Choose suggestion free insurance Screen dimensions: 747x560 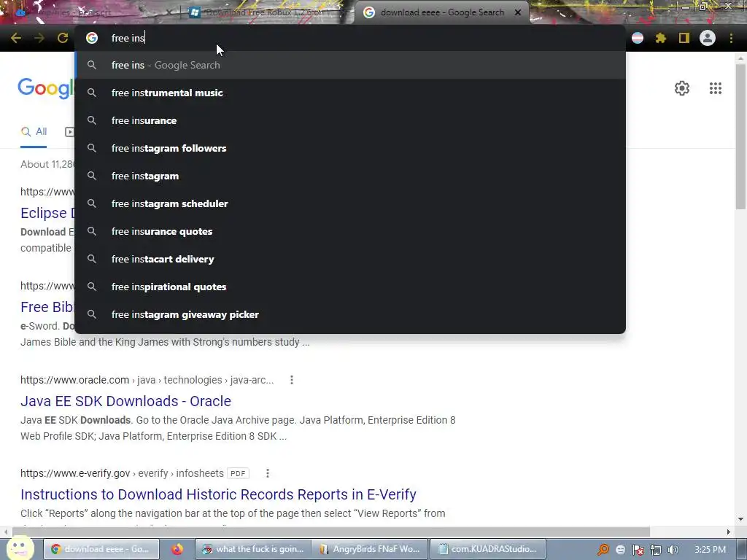(350, 120)
